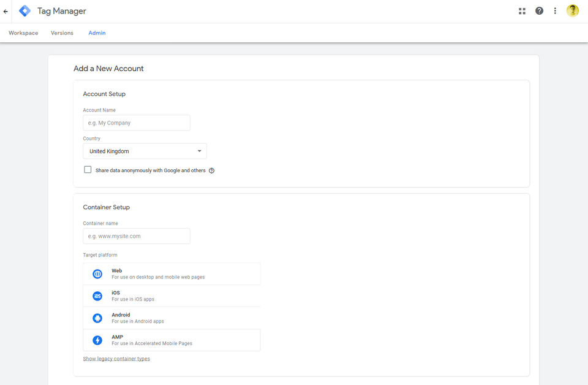Open the United Kingdom country selector
The height and width of the screenshot is (385, 588).
coord(145,151)
